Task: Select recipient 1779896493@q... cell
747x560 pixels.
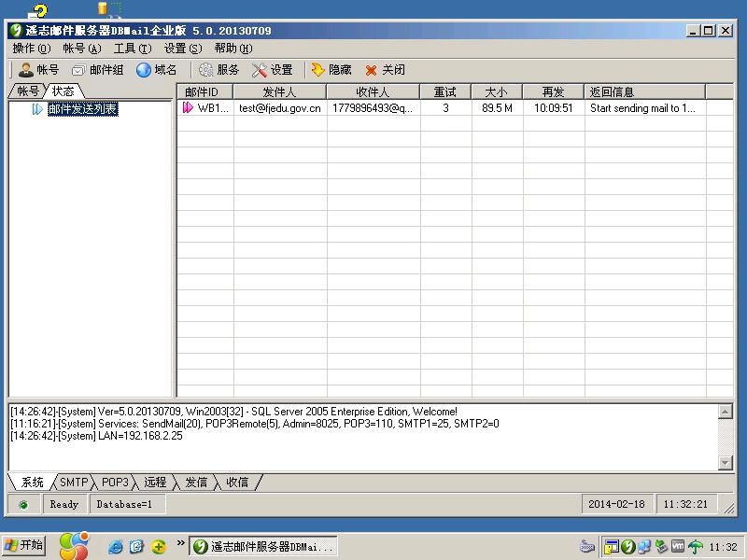Action: point(373,108)
